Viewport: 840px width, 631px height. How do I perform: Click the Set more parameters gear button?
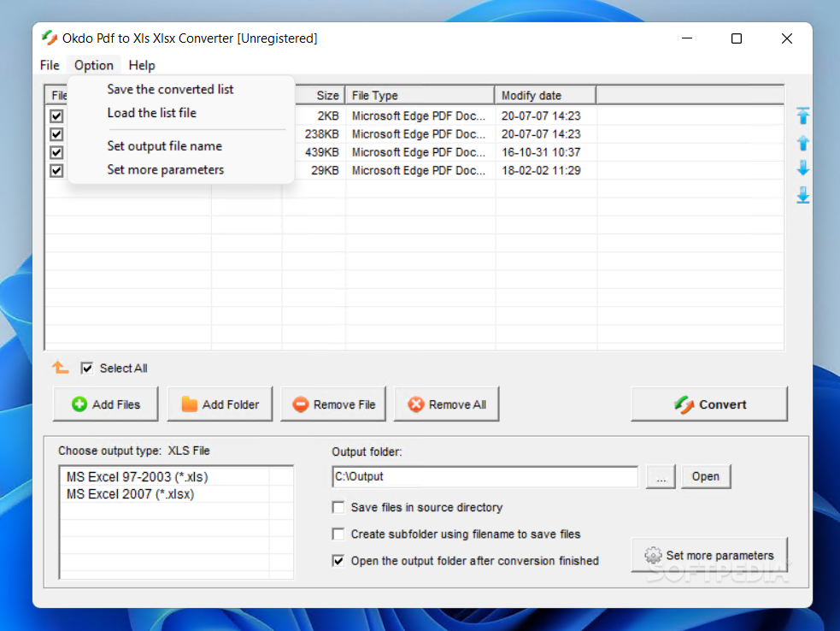(x=709, y=555)
